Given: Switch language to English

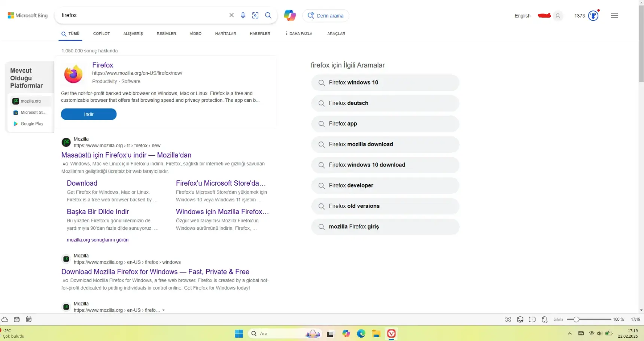Looking at the screenshot, I should 522,16.
